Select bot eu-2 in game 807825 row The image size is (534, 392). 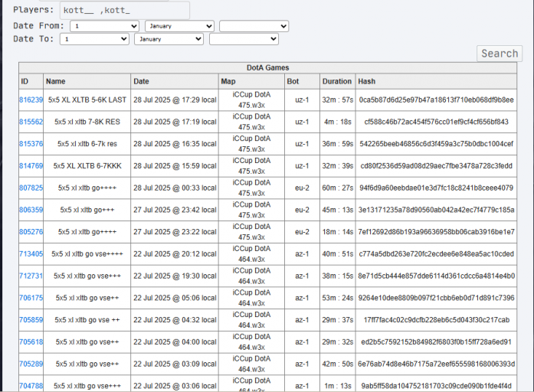[302, 188]
